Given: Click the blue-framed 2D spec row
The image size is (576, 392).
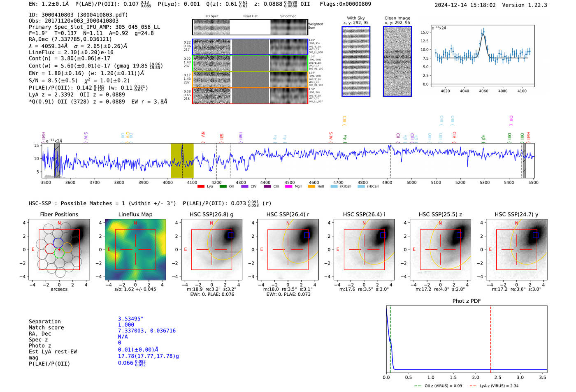Looking at the screenshot, I should pos(250,47).
